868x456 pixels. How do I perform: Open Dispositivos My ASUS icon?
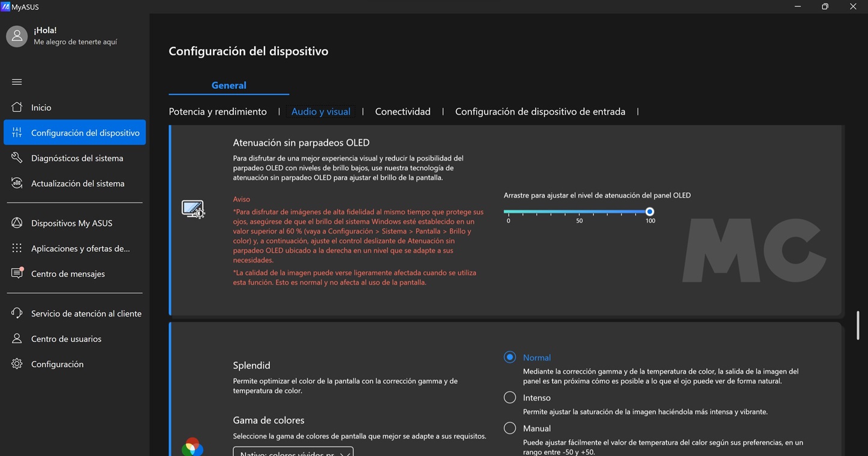click(17, 223)
